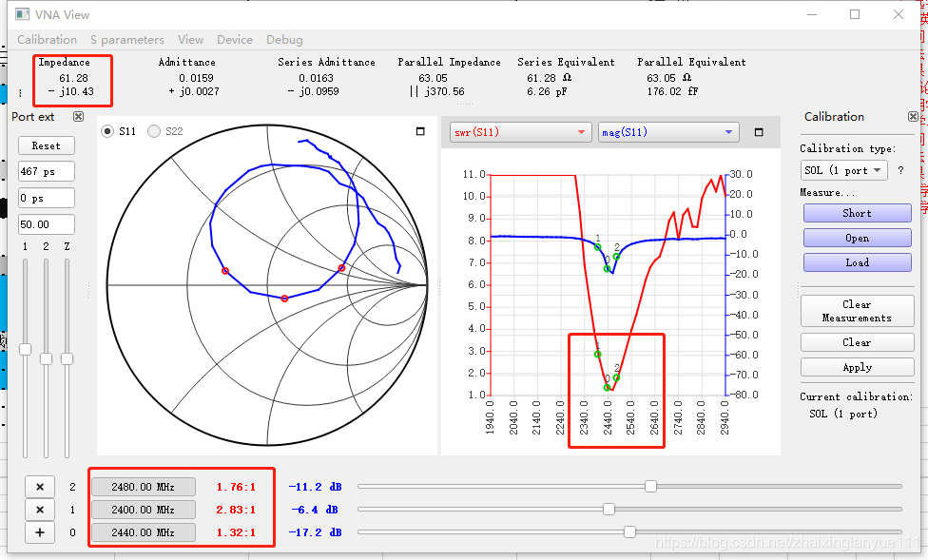928x560 pixels.
Task: Select the S22 radio button
Action: (x=154, y=131)
